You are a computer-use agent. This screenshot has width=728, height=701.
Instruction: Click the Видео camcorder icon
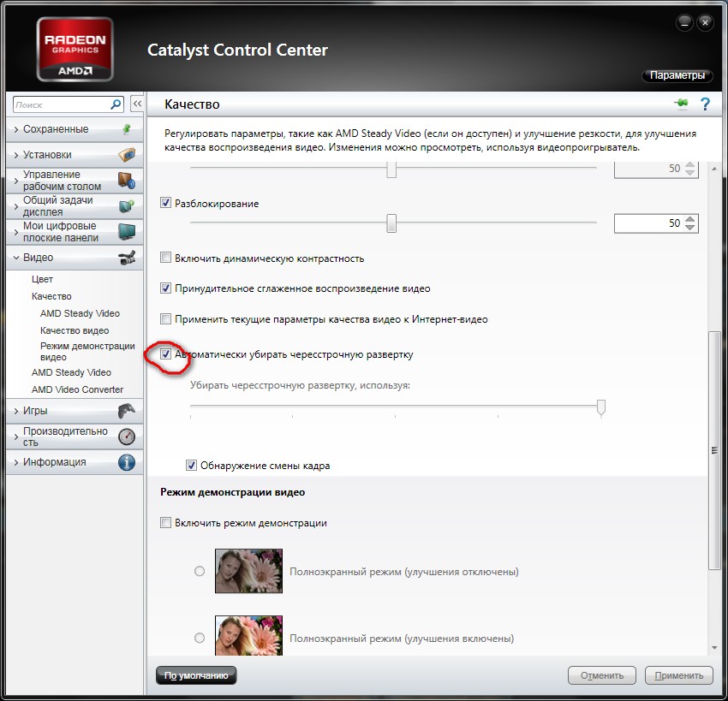coord(126,258)
